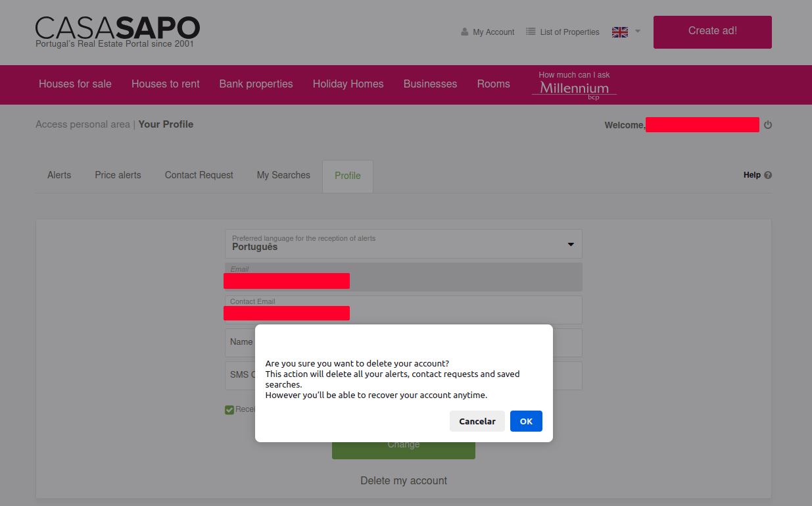Open the Contact Request tab

click(x=199, y=175)
